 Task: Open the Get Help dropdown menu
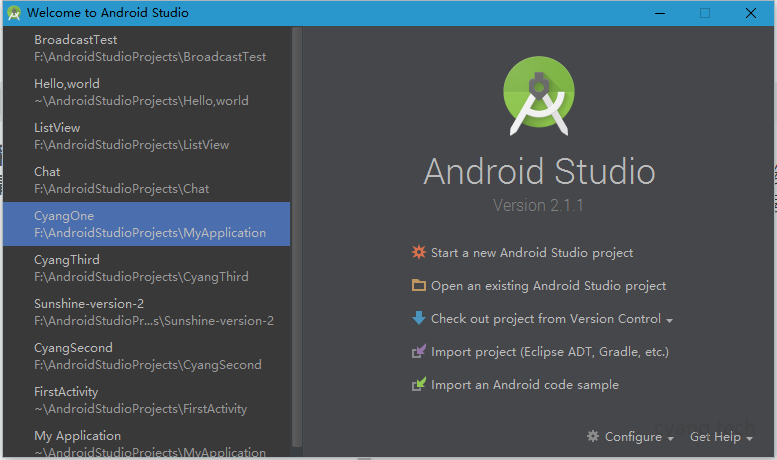pos(720,437)
